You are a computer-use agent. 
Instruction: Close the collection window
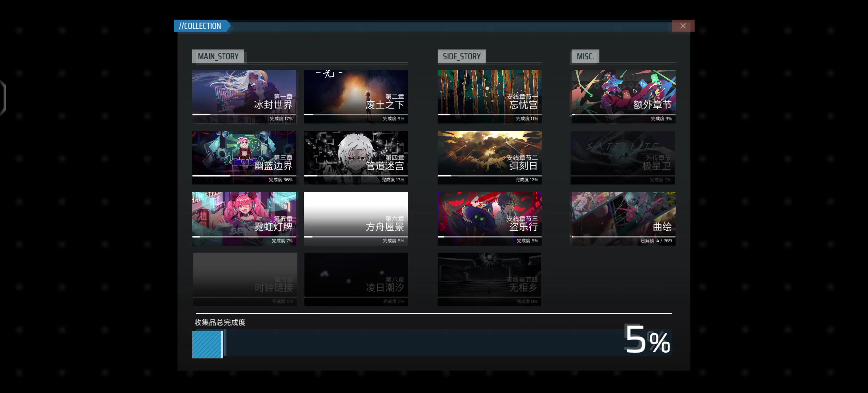click(x=683, y=26)
